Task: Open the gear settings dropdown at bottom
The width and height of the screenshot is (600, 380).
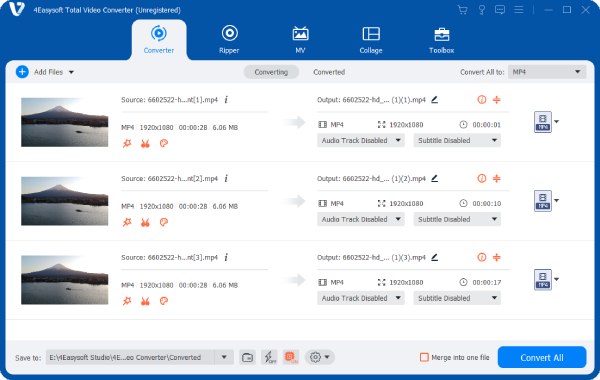Action: pos(320,357)
